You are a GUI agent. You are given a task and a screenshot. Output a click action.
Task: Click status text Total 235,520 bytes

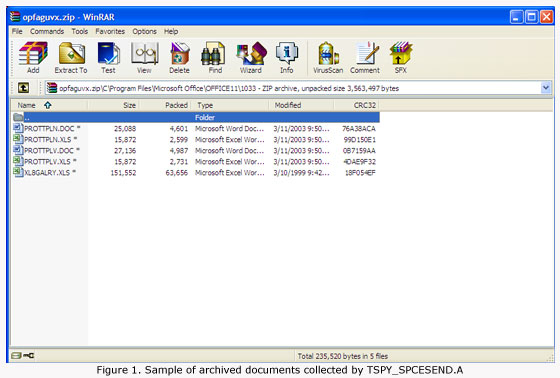tap(342, 356)
